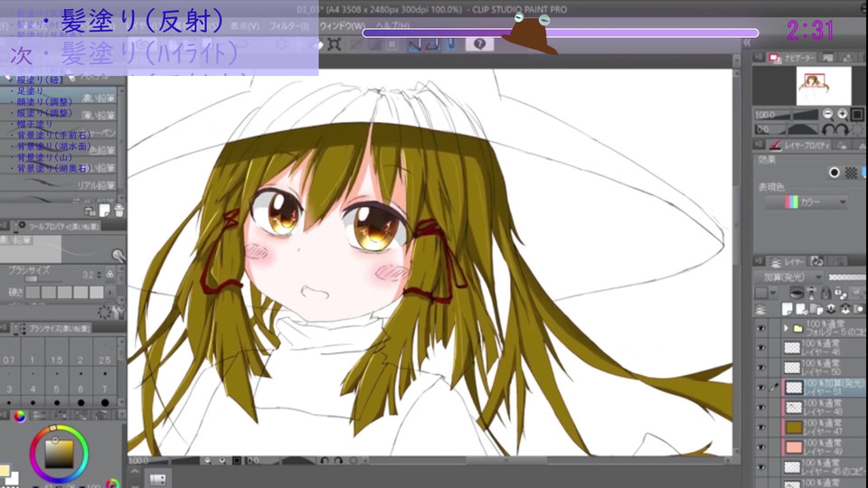Open the color wheel tab icon
This screenshot has height=488, width=868.
(x=19, y=416)
